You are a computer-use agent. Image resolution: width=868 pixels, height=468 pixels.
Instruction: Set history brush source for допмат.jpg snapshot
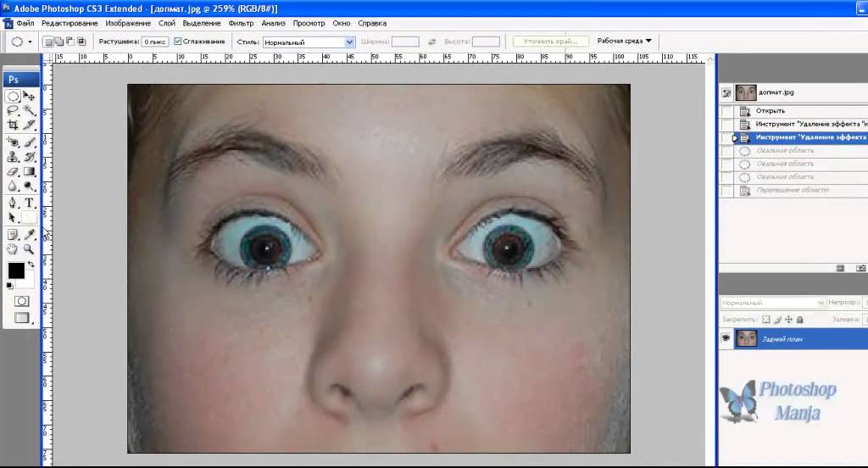726,93
